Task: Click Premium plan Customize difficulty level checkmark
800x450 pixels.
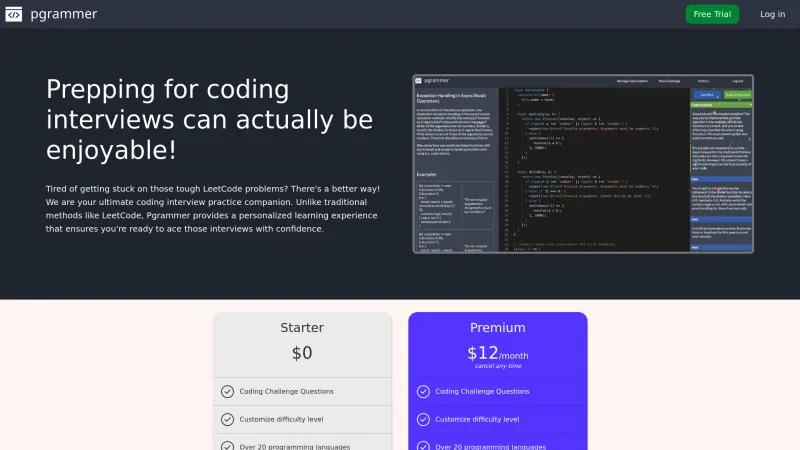Action: 423,419
